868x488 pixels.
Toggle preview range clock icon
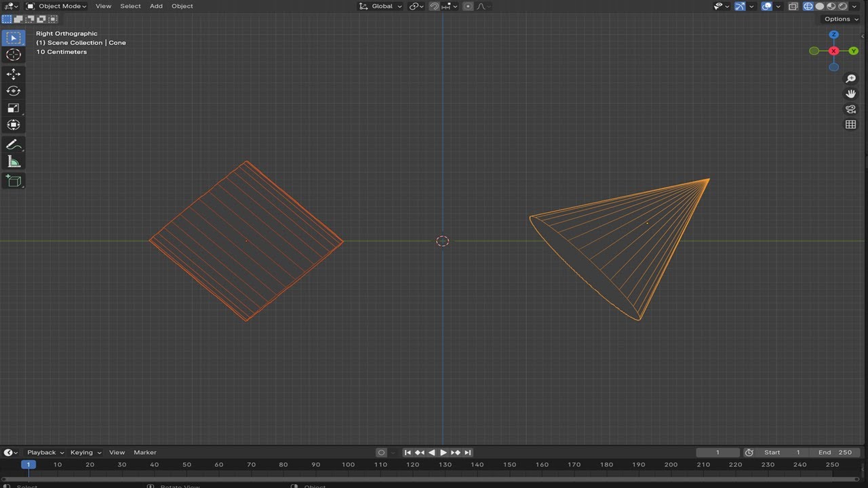749,452
